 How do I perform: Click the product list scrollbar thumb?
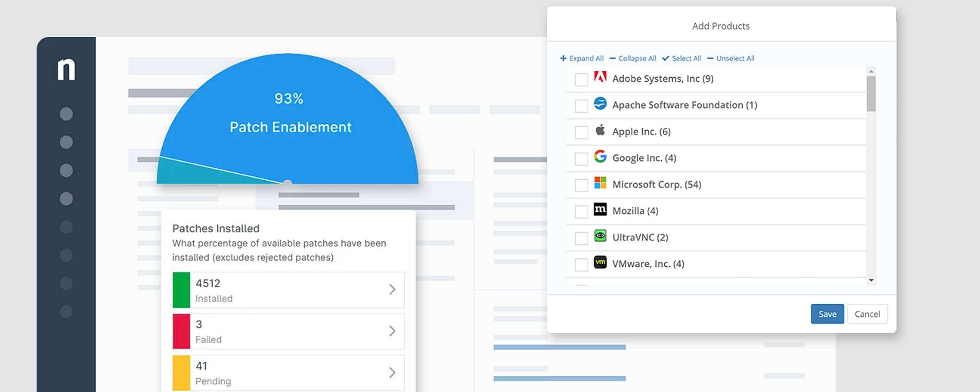coord(871,94)
